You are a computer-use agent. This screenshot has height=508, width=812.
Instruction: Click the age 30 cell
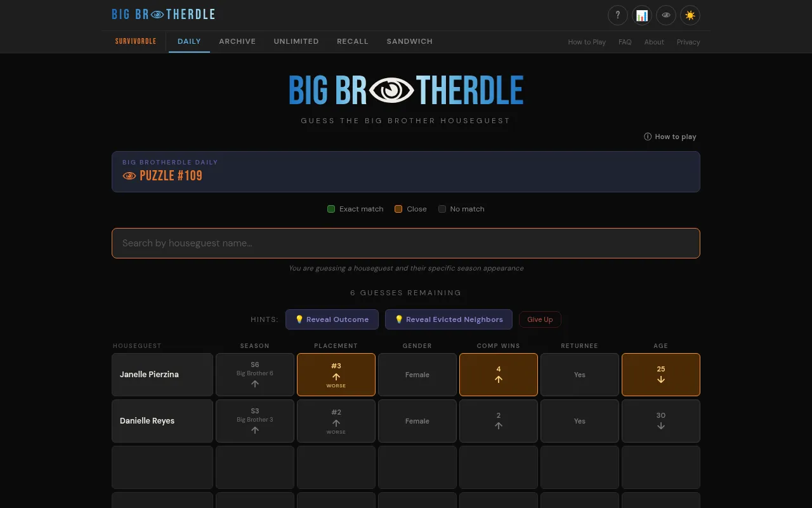[661, 421]
